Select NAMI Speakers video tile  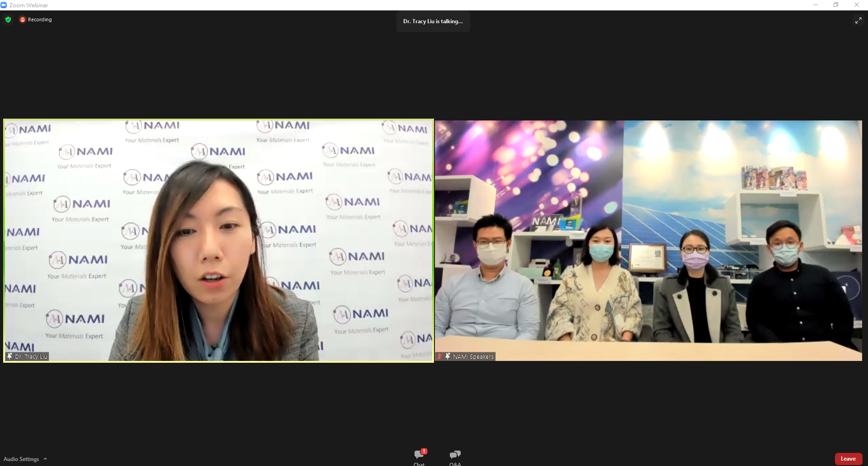[x=649, y=240]
